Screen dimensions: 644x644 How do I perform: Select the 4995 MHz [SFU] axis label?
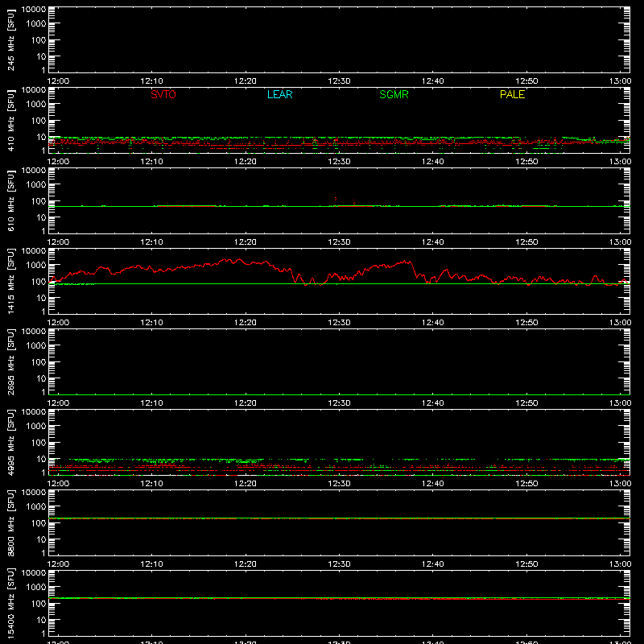[x=10, y=442]
